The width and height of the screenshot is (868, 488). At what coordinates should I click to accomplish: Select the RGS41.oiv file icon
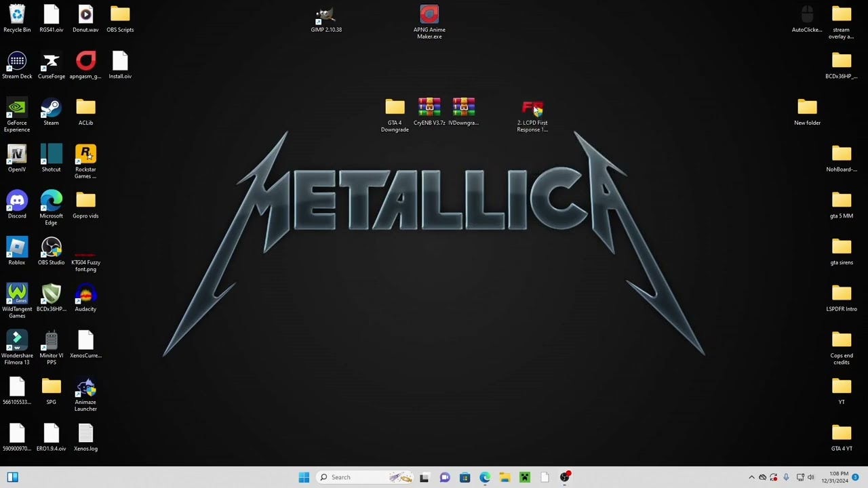52,19
